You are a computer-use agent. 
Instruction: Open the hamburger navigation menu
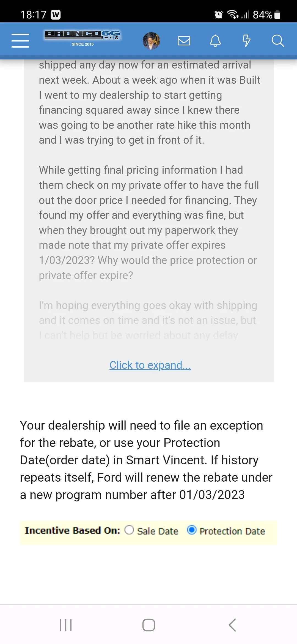[x=20, y=41]
